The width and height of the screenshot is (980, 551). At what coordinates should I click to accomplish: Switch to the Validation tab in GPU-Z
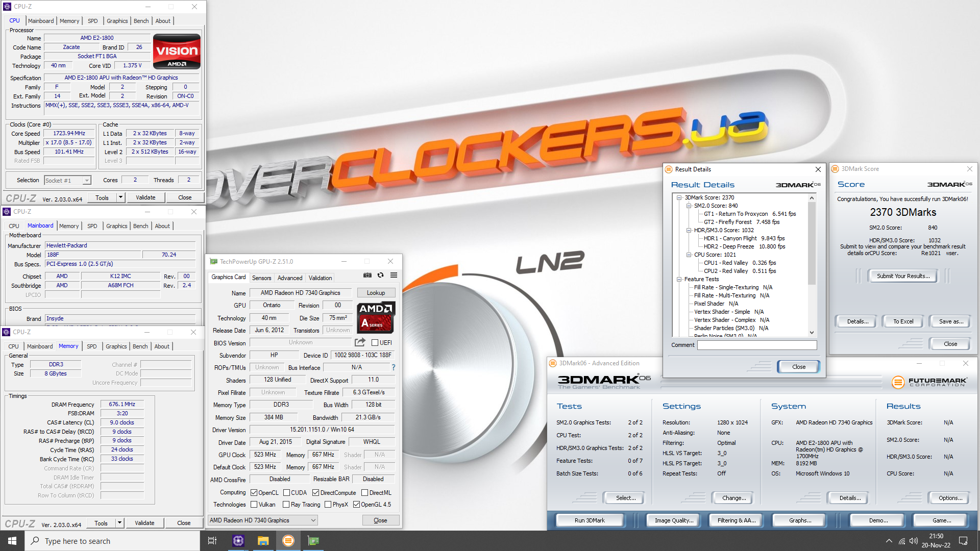point(321,278)
